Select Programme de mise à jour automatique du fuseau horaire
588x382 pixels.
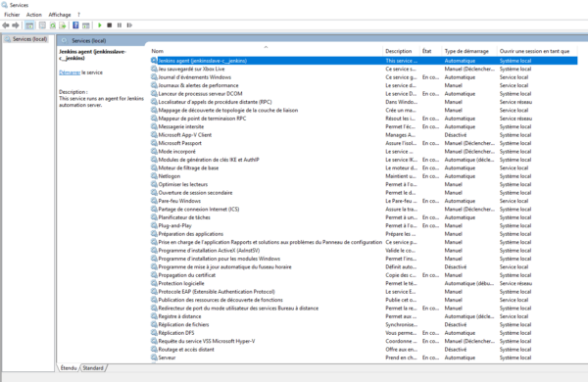[x=364, y=267]
